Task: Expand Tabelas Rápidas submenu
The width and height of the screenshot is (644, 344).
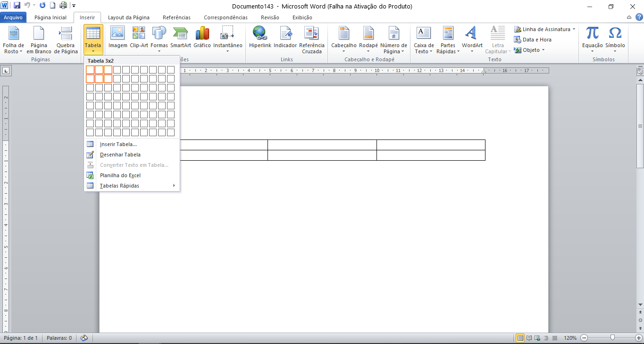Action: (x=132, y=186)
